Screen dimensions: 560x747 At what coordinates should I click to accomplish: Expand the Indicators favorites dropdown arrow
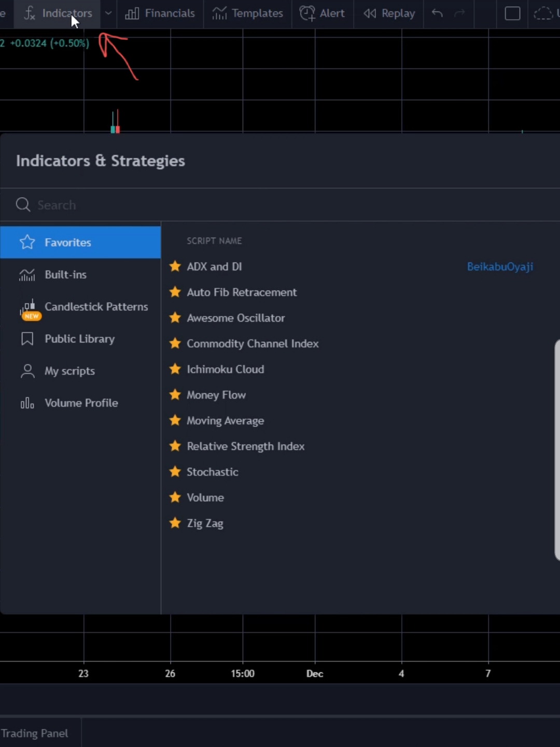click(108, 13)
